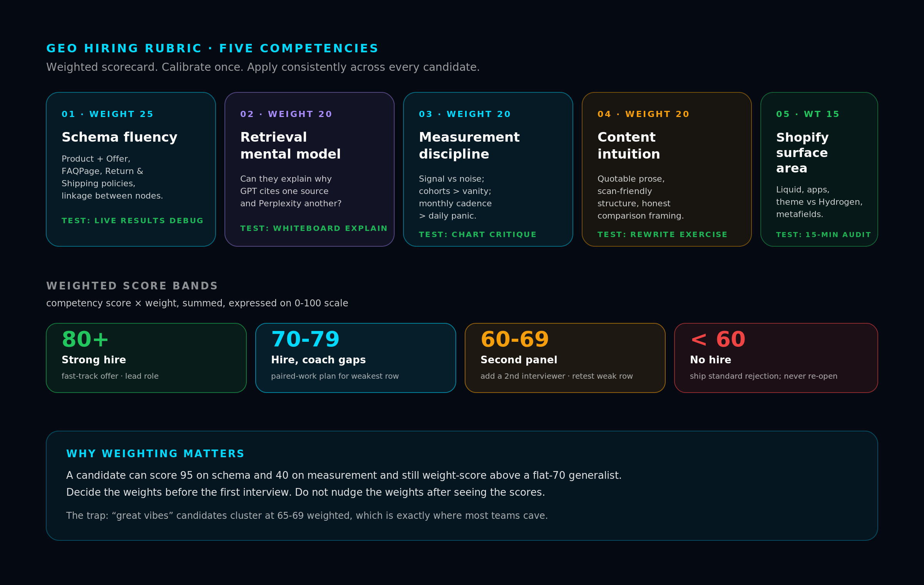Click the WEIGHTED SCORE BANDS heading
The height and width of the screenshot is (585, 924).
(x=132, y=286)
